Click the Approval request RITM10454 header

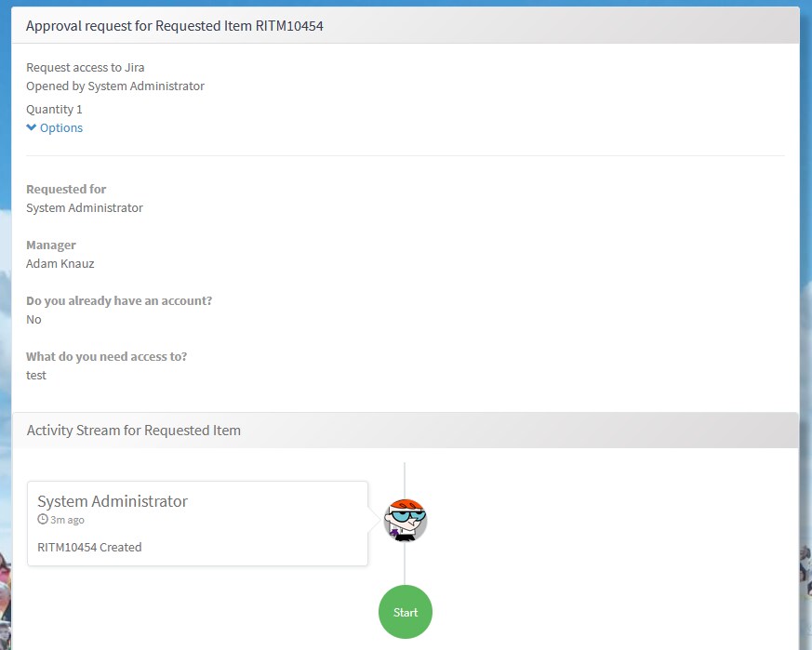click(x=175, y=26)
